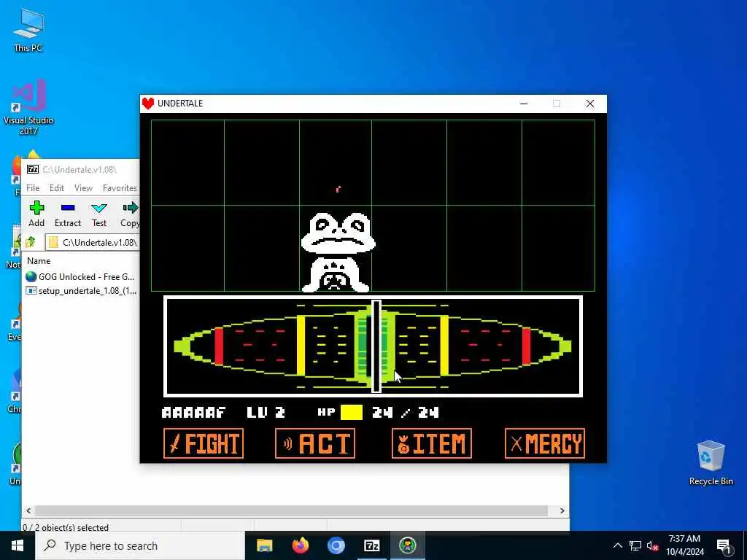This screenshot has width=747, height=560.
Task: Open the clock showing 7:37 AM
Action: pos(684,545)
